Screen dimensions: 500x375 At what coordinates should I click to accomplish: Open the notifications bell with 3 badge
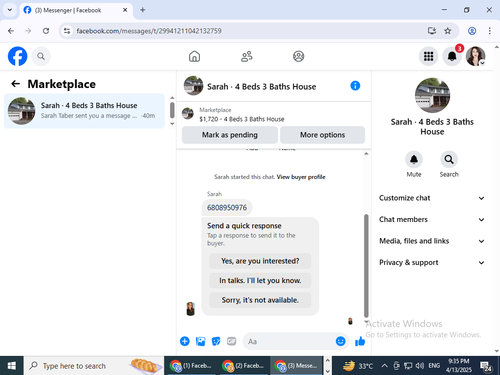click(x=452, y=56)
